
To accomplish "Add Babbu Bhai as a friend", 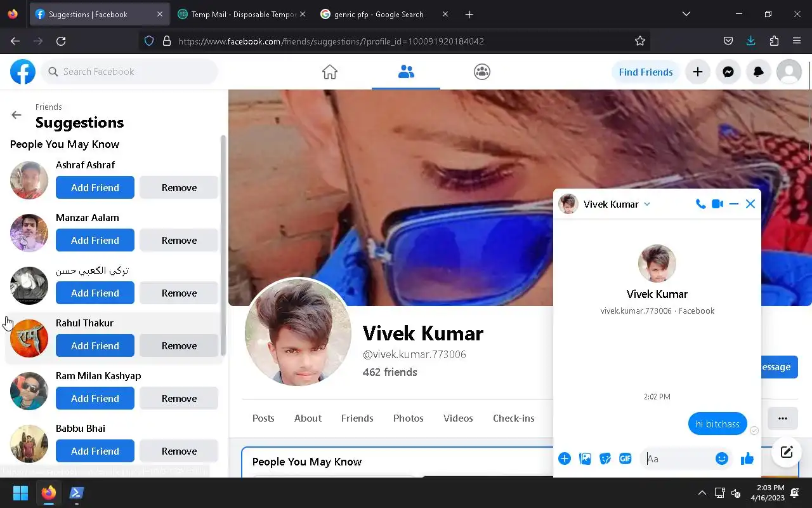I will 95,451.
